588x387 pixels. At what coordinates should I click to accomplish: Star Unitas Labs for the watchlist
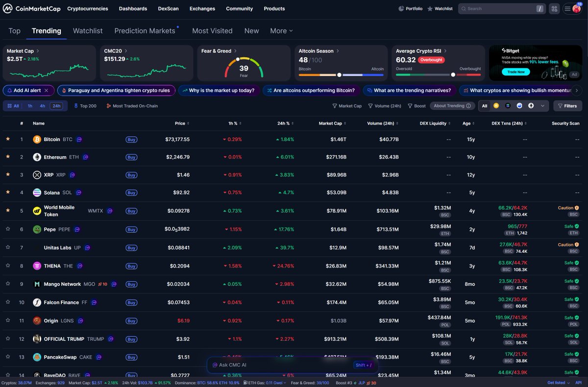[8, 247]
